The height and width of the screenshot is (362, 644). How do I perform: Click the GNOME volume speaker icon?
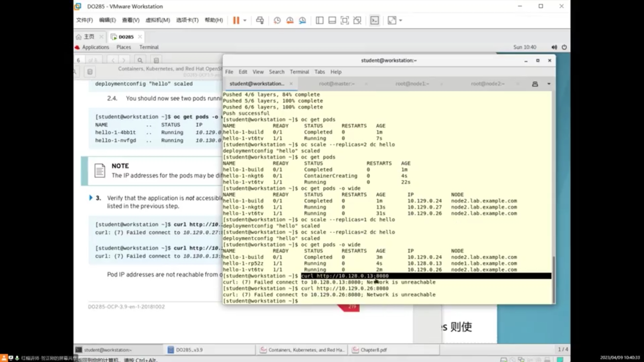click(x=554, y=47)
